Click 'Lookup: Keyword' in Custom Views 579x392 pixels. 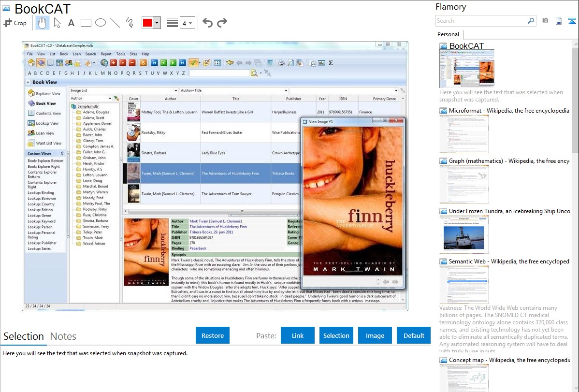42,221
